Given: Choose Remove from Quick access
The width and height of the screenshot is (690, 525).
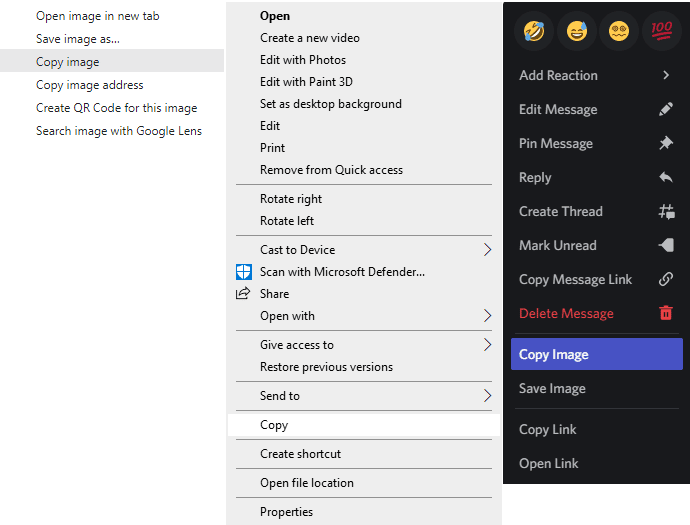Looking at the screenshot, I should tap(331, 170).
